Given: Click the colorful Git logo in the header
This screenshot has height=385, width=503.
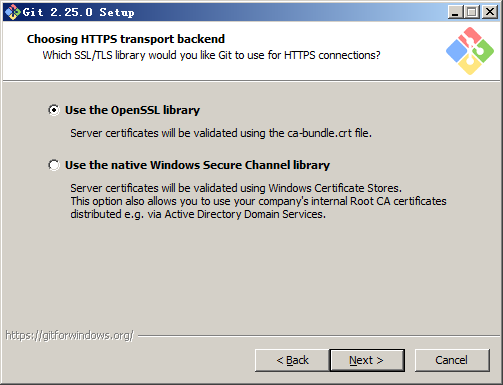Looking at the screenshot, I should (x=470, y=51).
